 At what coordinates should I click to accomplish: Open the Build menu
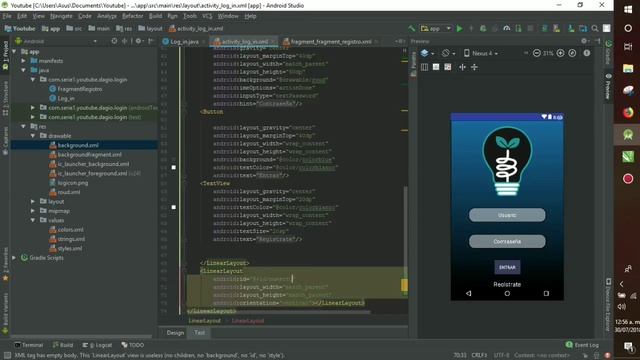coord(156,16)
